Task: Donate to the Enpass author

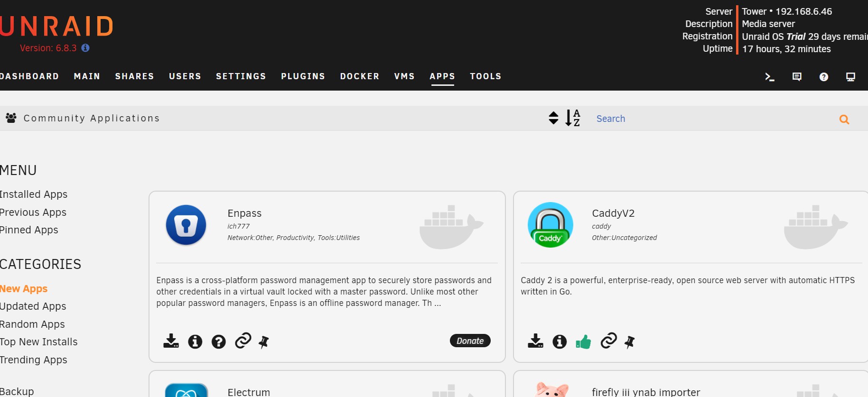Action: click(x=470, y=341)
